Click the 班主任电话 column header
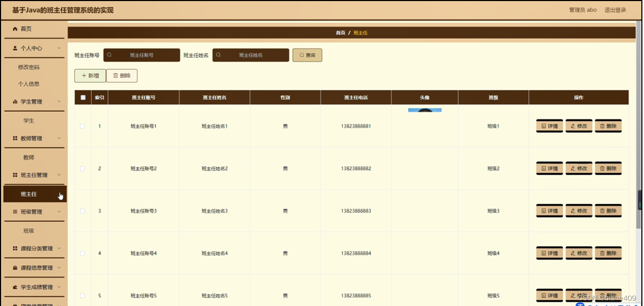The width and height of the screenshot is (644, 306). (356, 97)
